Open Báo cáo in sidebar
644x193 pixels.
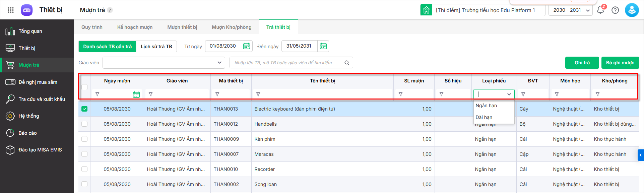pos(37,133)
